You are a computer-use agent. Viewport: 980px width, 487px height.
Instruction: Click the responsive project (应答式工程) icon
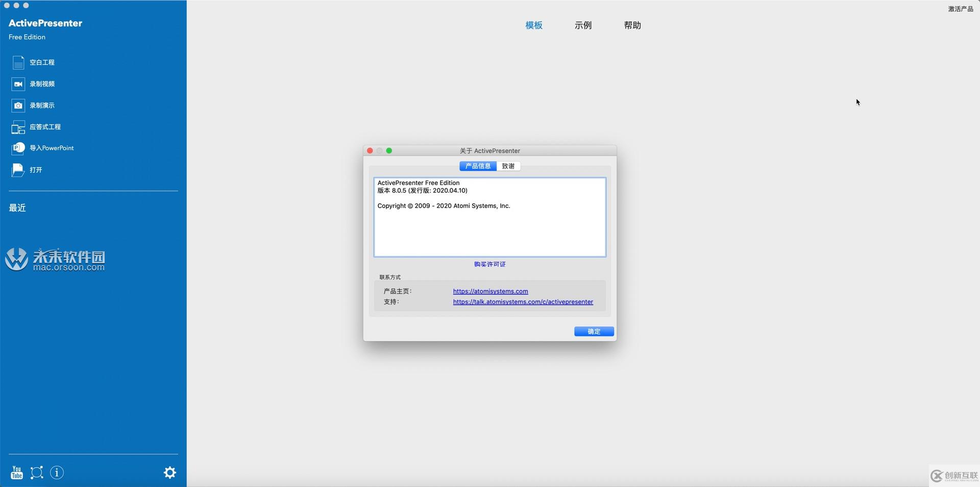[18, 127]
